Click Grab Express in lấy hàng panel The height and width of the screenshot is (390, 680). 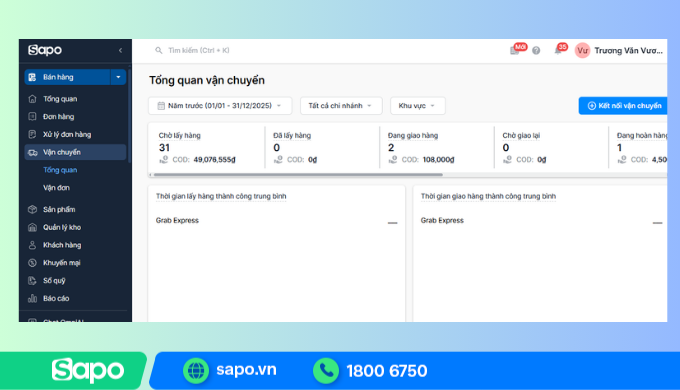point(177,220)
